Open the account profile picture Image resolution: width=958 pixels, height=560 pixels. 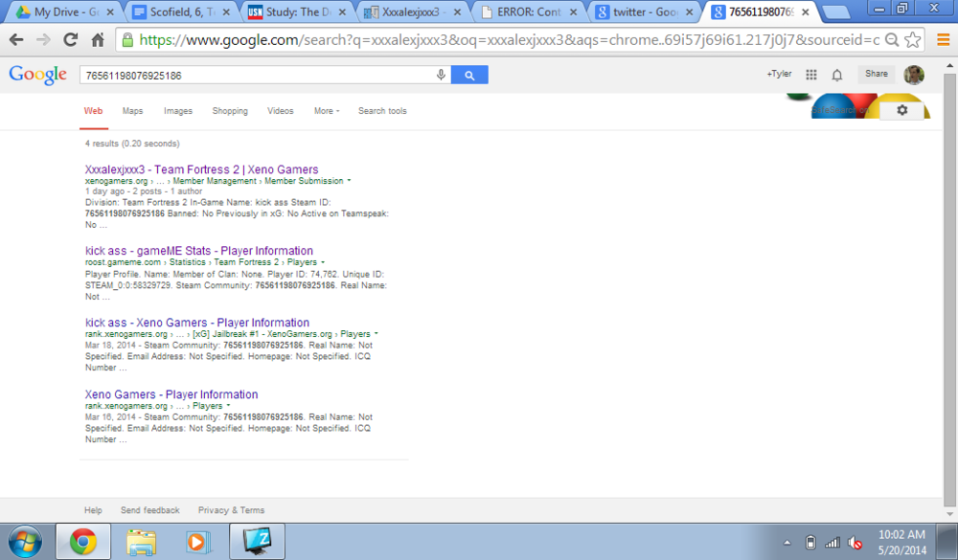[913, 75]
